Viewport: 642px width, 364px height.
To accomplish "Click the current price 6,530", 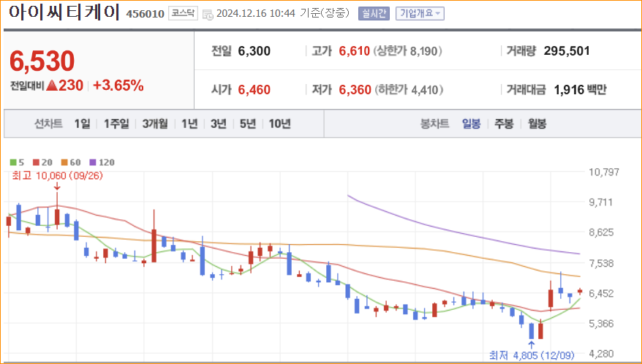I will coord(42,61).
